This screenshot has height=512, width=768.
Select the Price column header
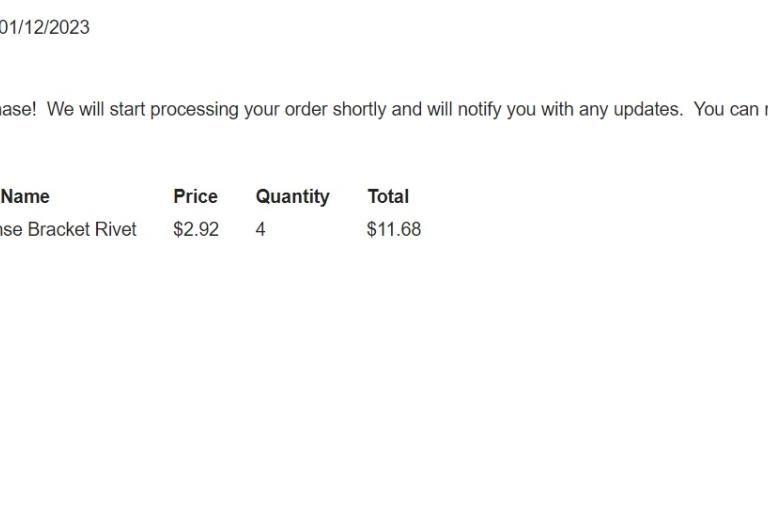pyautogui.click(x=195, y=196)
